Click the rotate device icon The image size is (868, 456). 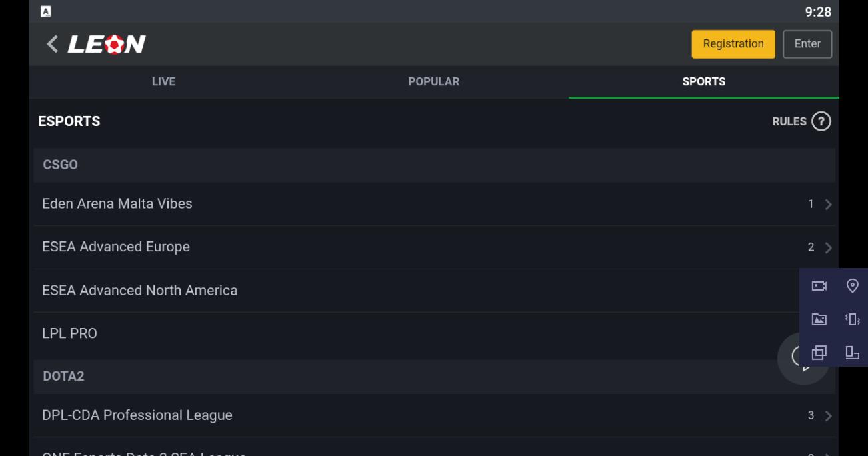coord(852,352)
